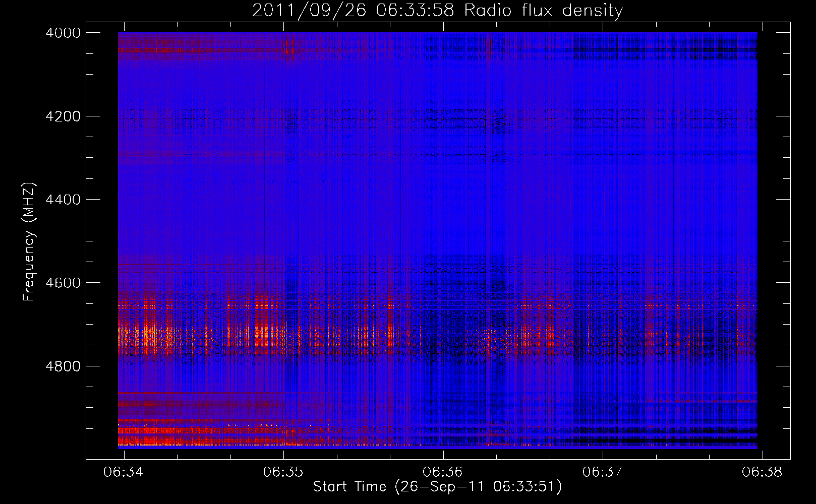Screen dimensions: 816x504
Task: Click the 'Frequency (MHZ)' axis title
Action: pos(29,242)
